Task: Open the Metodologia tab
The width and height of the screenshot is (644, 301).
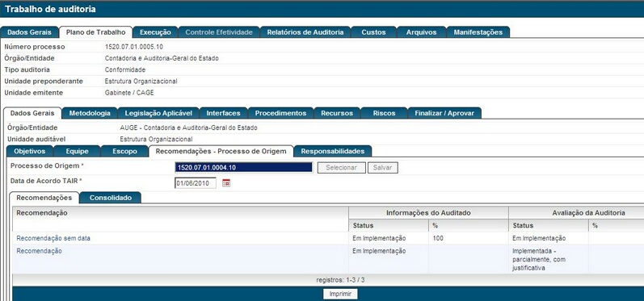Action: point(90,113)
